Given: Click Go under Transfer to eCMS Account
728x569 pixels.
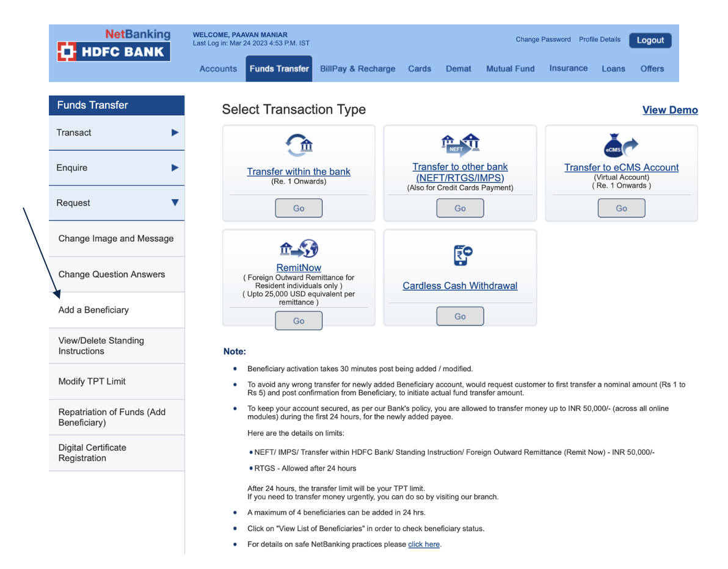Looking at the screenshot, I should [x=621, y=208].
